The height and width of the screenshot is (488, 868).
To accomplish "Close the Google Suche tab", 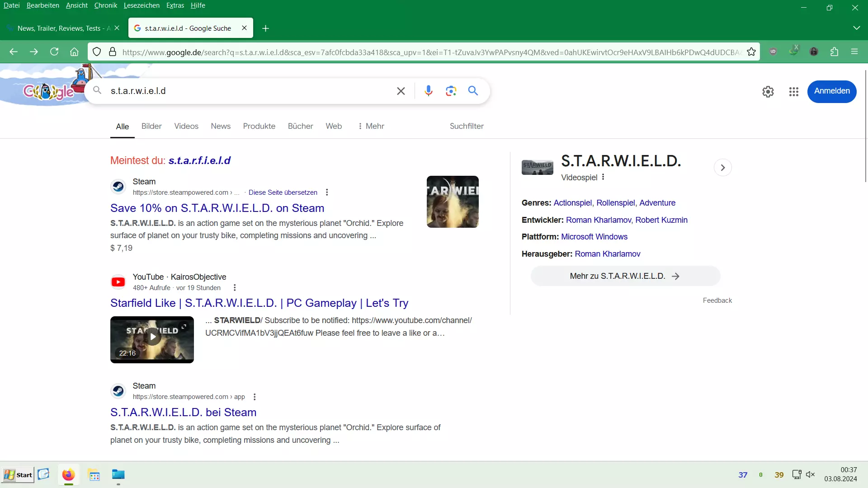I will (244, 28).
